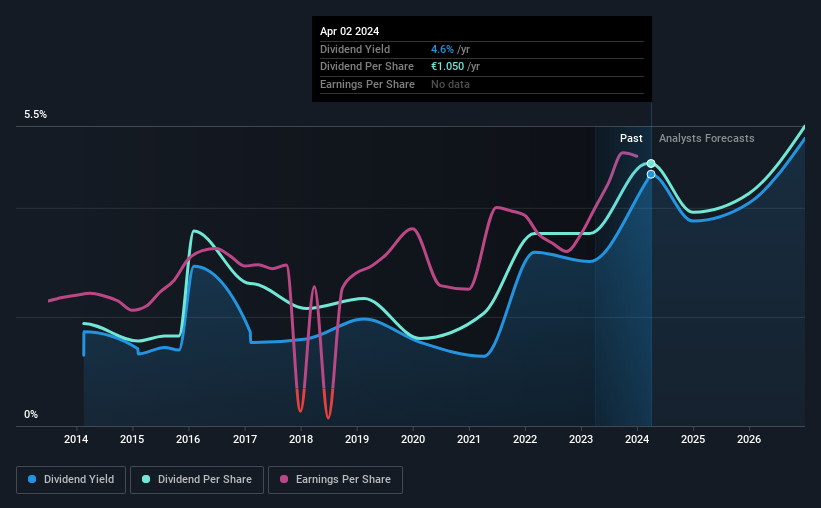Toggle the Dividend Per Share legend button

click(x=197, y=480)
